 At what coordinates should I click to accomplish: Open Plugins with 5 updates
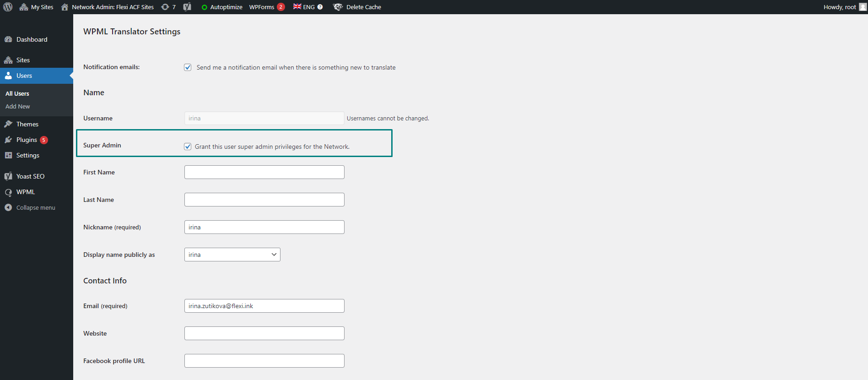pyautogui.click(x=27, y=140)
